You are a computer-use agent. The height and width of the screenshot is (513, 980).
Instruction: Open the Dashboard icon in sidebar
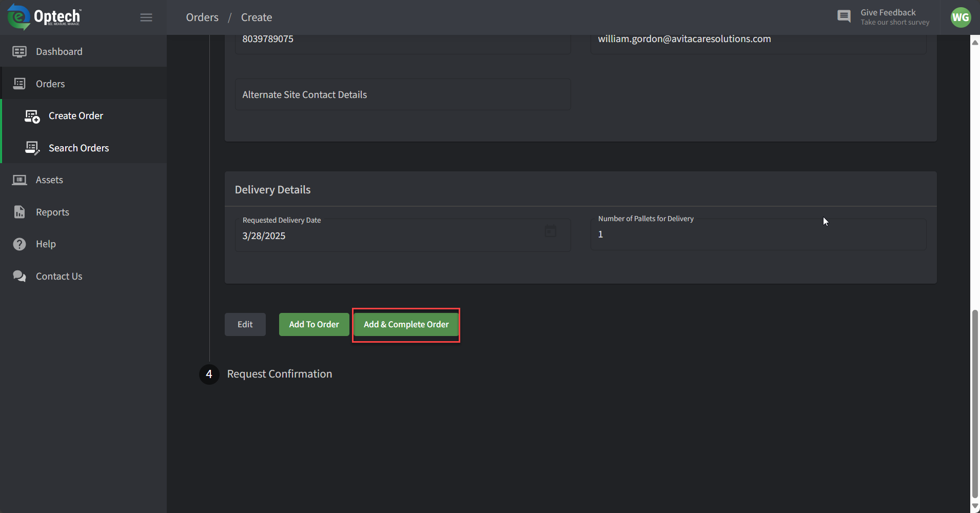pos(19,51)
